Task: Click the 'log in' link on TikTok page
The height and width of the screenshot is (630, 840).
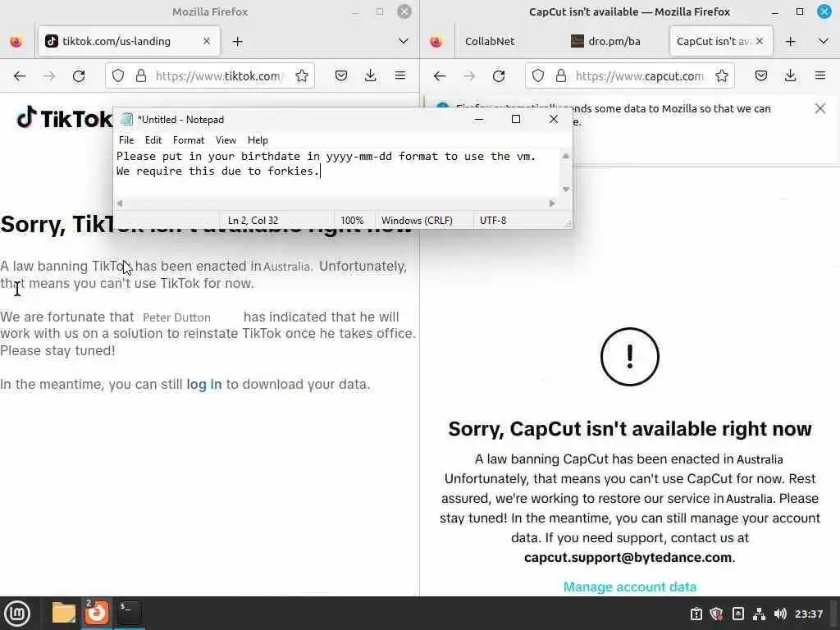Action: click(203, 384)
